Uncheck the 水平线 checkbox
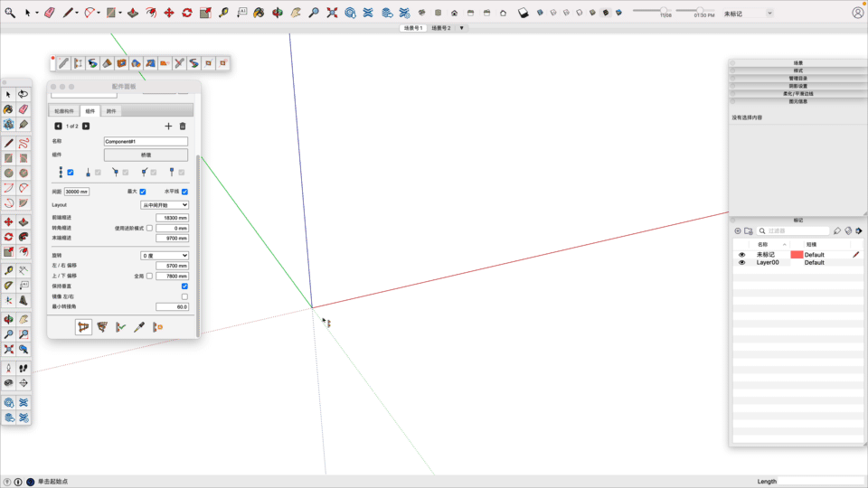This screenshot has width=868, height=488. [184, 192]
